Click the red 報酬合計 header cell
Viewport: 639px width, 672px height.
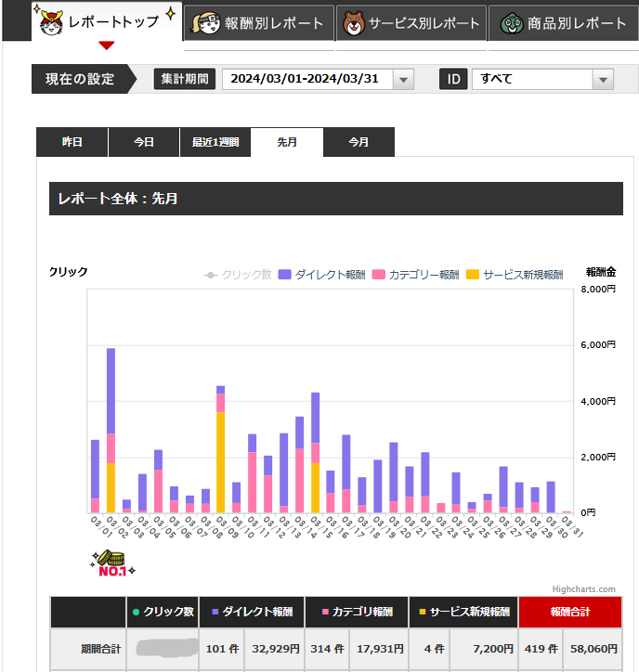[570, 613]
